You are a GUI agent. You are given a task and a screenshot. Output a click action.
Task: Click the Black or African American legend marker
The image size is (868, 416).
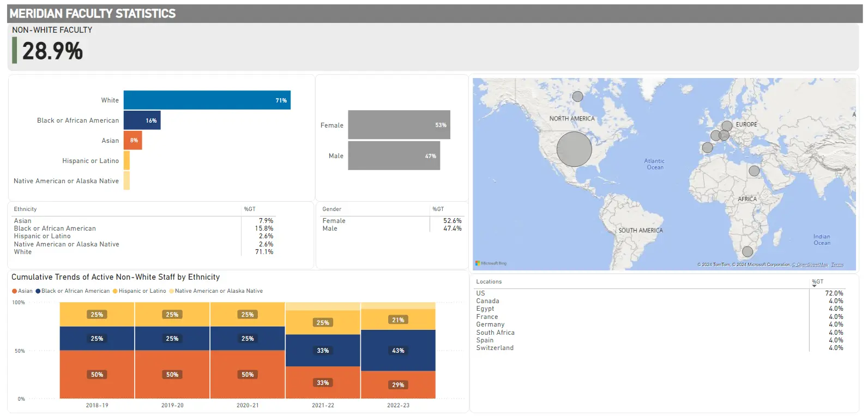click(38, 291)
